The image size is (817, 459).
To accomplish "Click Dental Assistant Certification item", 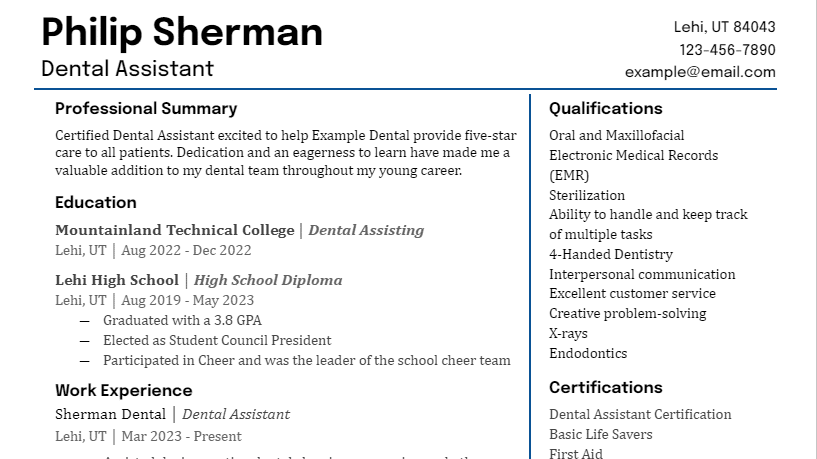I will coord(640,414).
